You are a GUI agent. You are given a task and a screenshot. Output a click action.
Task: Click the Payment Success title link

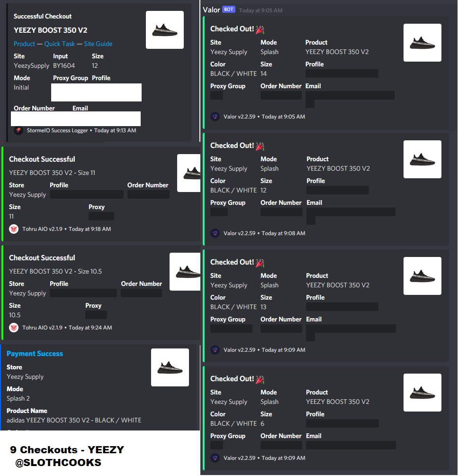point(35,354)
